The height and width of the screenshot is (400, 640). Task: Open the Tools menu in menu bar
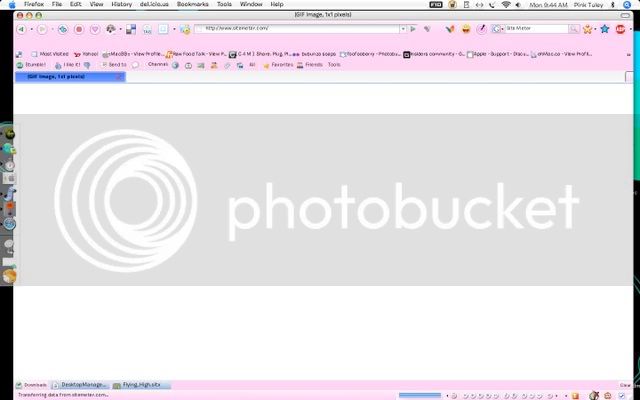(x=224, y=4)
